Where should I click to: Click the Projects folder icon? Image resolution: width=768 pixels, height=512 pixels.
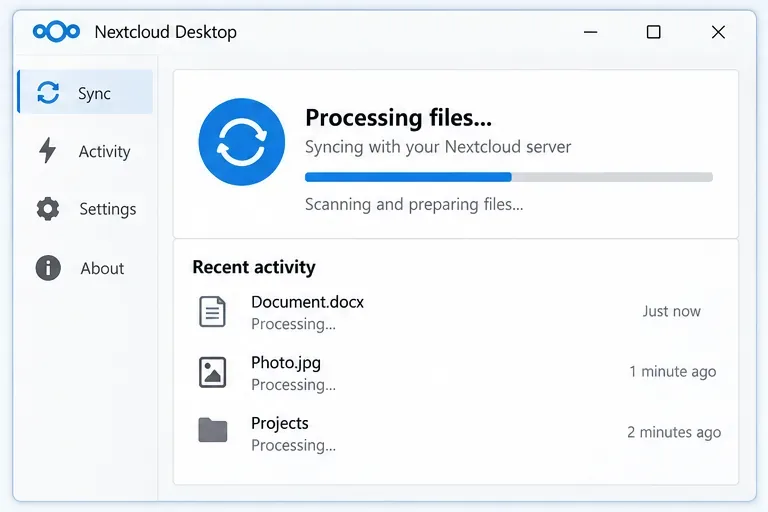click(x=213, y=430)
